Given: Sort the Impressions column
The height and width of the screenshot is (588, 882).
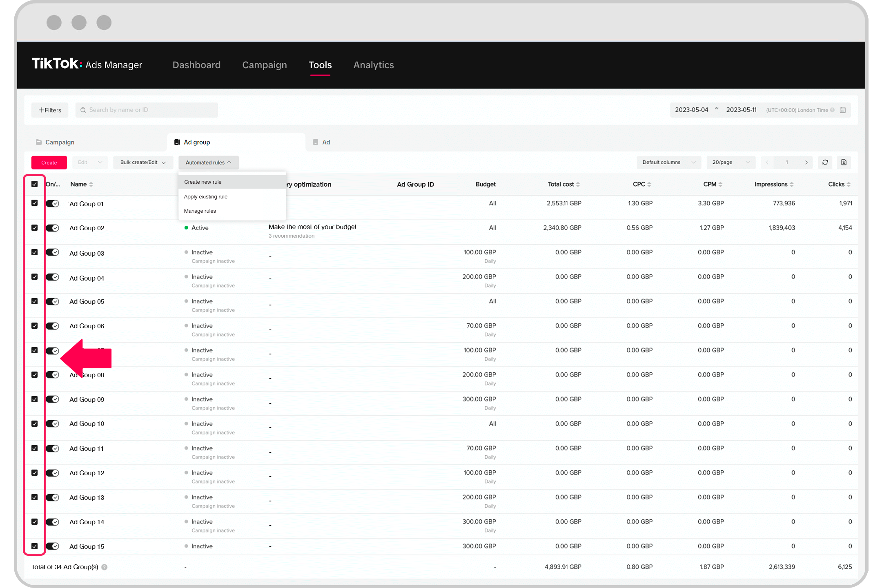Looking at the screenshot, I should 791,185.
